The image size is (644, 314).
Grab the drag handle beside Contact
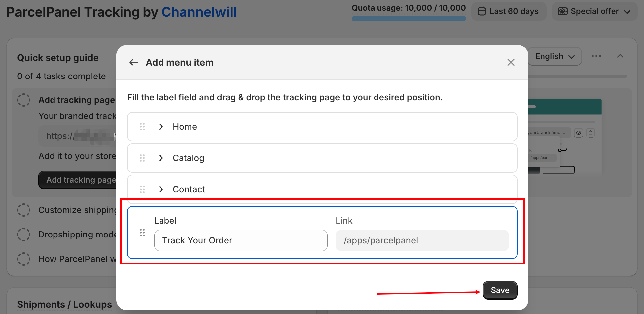(x=142, y=189)
